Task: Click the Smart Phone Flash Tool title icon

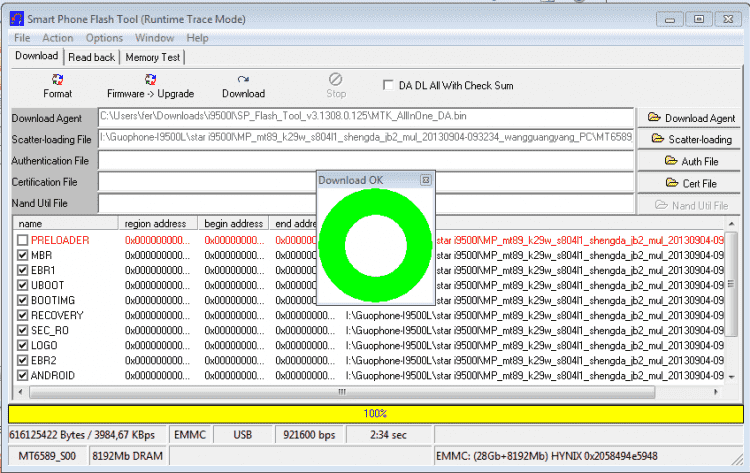Action: (17, 19)
